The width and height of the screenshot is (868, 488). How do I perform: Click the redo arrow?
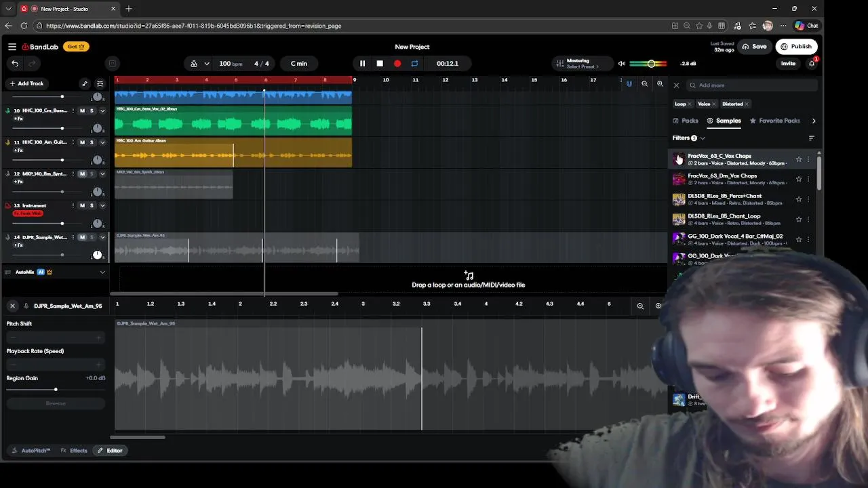[x=31, y=64]
